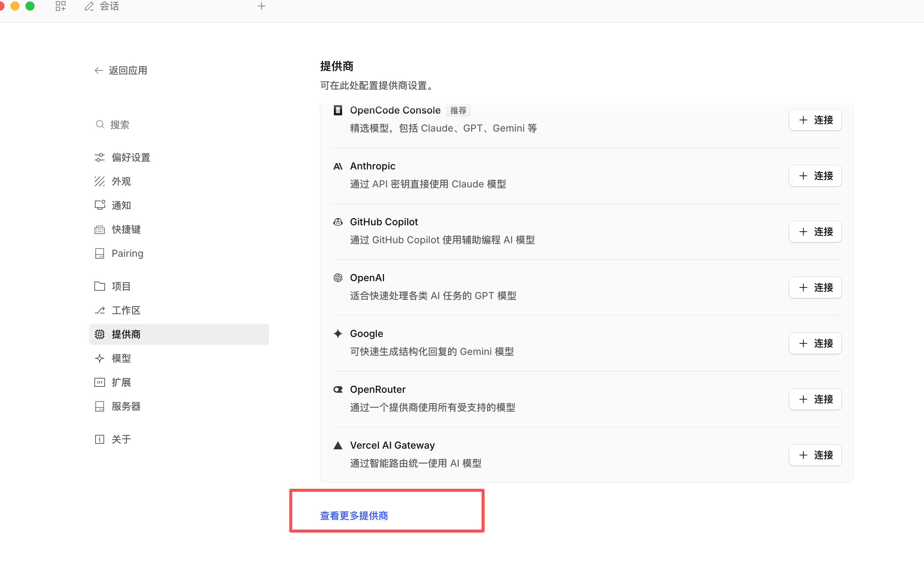
Task: Connect the GitHub Copilot provider
Action: [815, 232]
